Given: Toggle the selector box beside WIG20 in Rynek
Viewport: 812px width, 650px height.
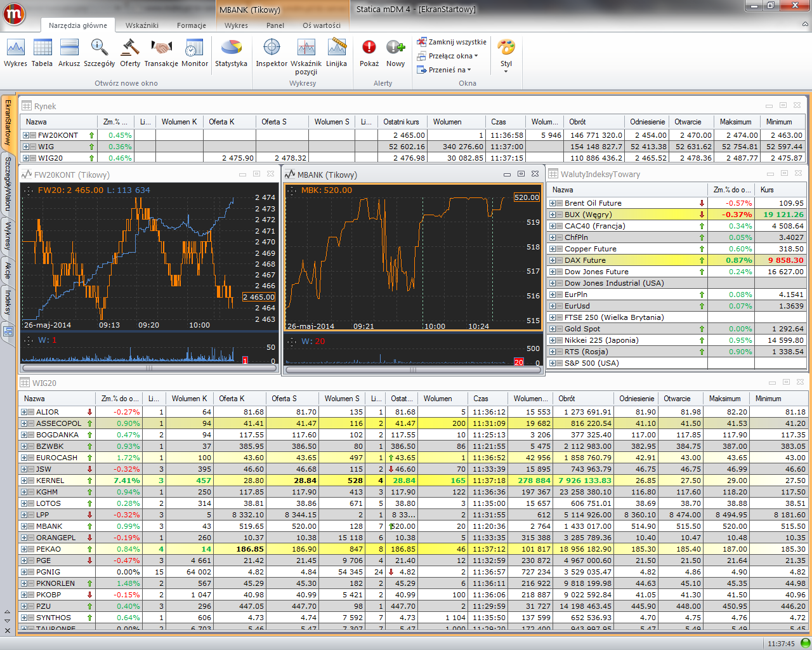Looking at the screenshot, I should point(32,158).
